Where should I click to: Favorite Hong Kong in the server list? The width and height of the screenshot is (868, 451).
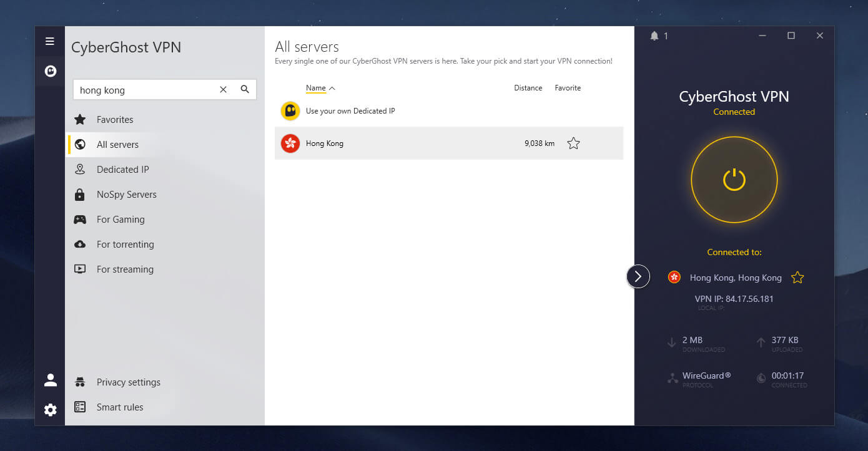[573, 143]
